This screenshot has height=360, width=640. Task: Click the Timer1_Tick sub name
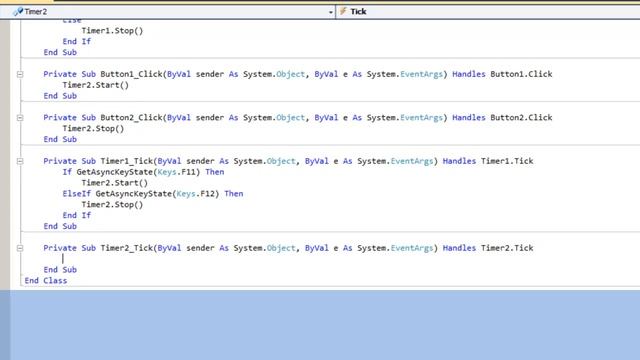click(x=127, y=161)
